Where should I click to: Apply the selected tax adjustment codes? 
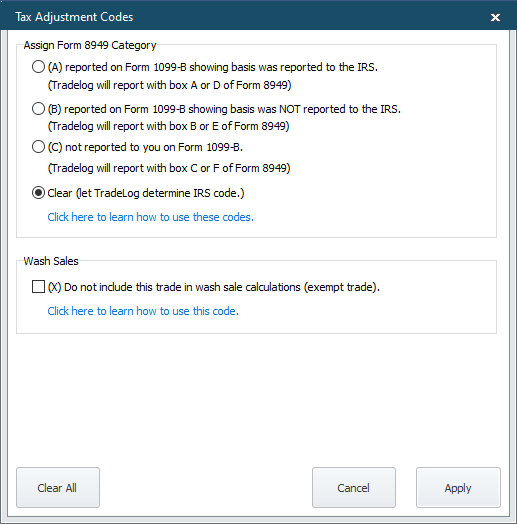pyautogui.click(x=458, y=488)
